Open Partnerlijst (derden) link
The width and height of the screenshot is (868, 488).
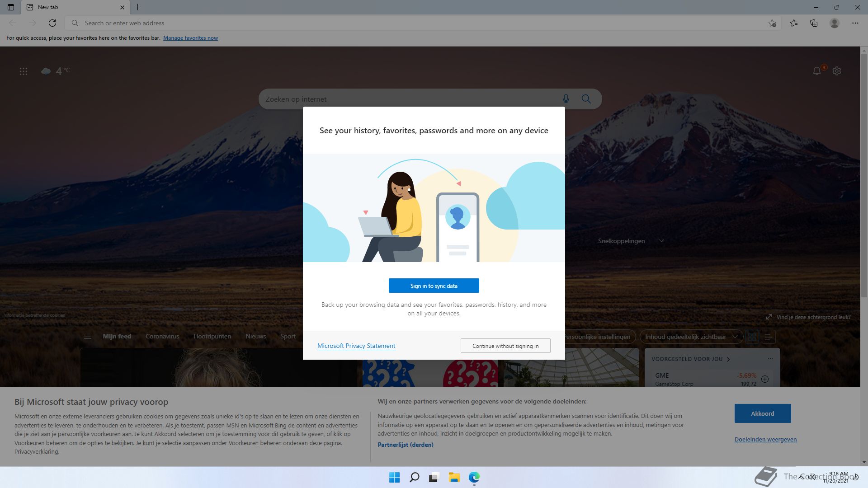(x=406, y=445)
